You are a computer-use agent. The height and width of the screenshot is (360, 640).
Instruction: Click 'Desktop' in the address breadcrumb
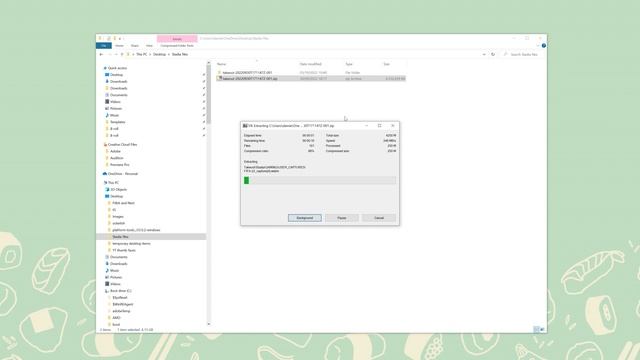pyautogui.click(x=160, y=54)
